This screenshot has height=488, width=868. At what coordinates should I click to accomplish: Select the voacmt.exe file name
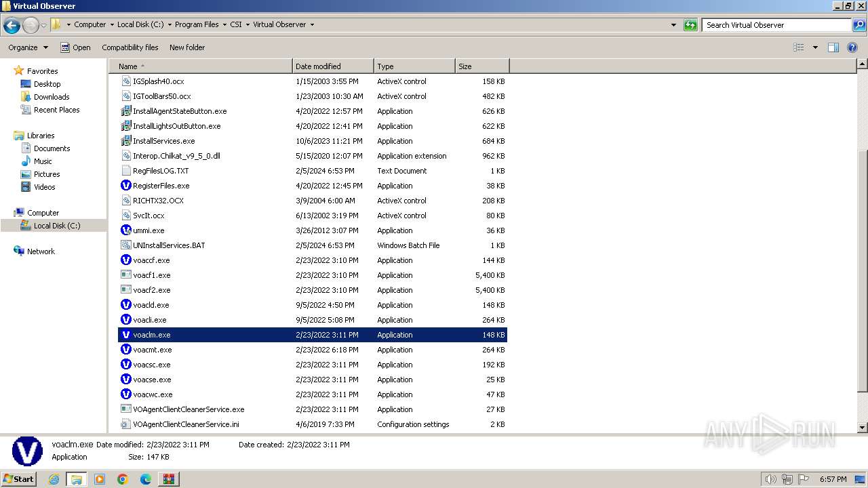tap(153, 350)
